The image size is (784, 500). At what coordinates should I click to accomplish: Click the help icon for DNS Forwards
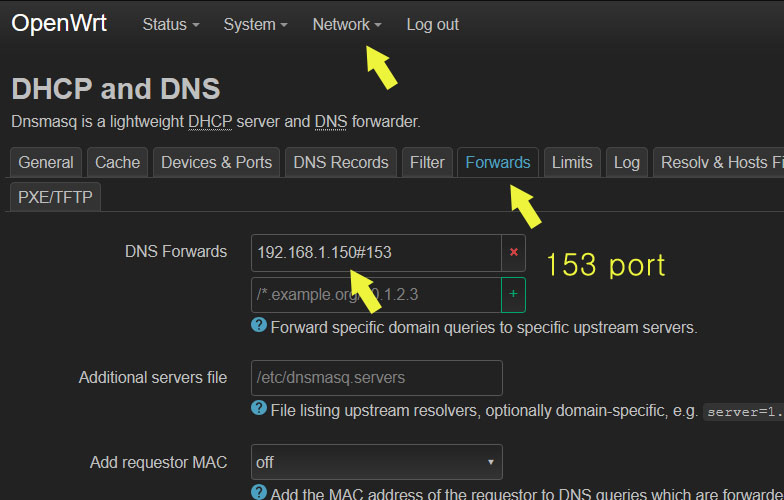point(259,325)
